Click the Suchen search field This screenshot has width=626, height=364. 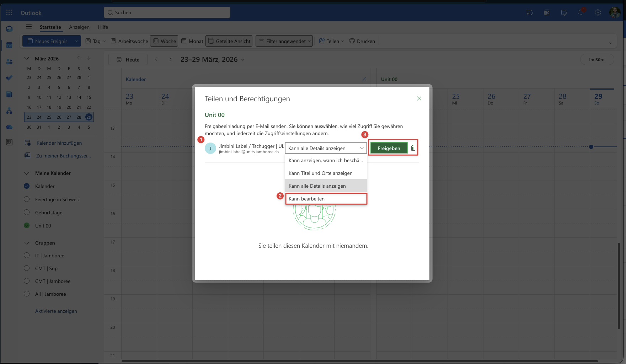(167, 12)
